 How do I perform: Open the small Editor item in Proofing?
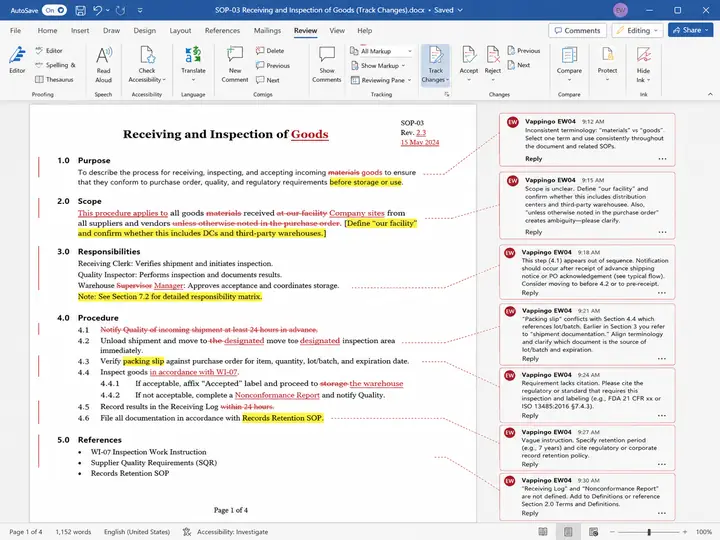click(x=49, y=51)
